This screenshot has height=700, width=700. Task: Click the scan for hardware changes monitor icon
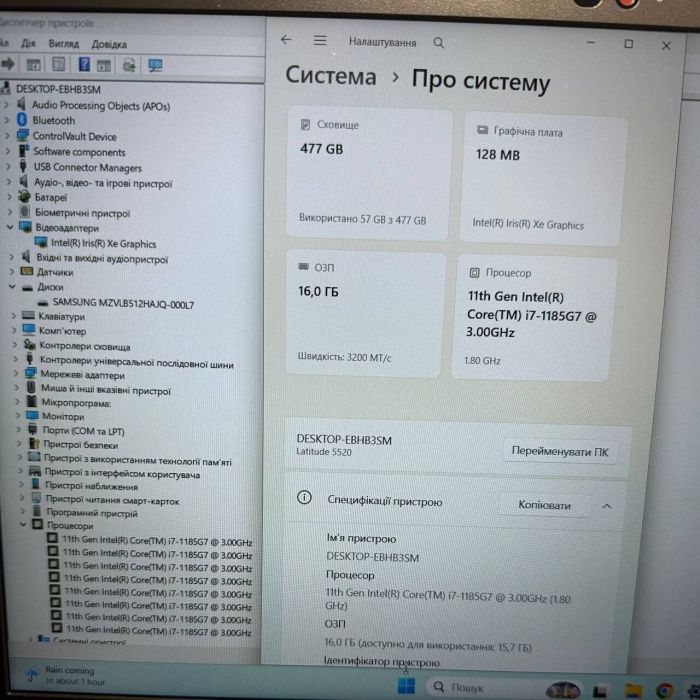click(155, 66)
